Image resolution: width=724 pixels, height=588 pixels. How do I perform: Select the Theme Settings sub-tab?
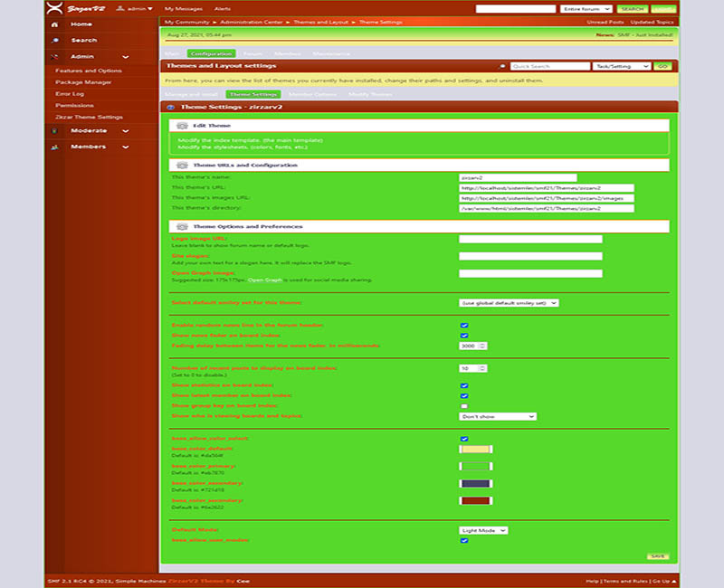253,94
